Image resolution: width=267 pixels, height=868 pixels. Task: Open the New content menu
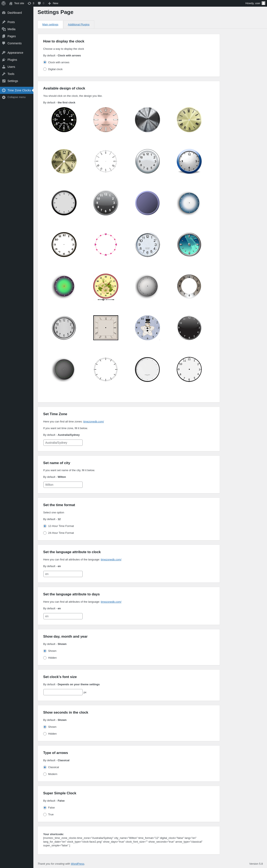point(53,3)
